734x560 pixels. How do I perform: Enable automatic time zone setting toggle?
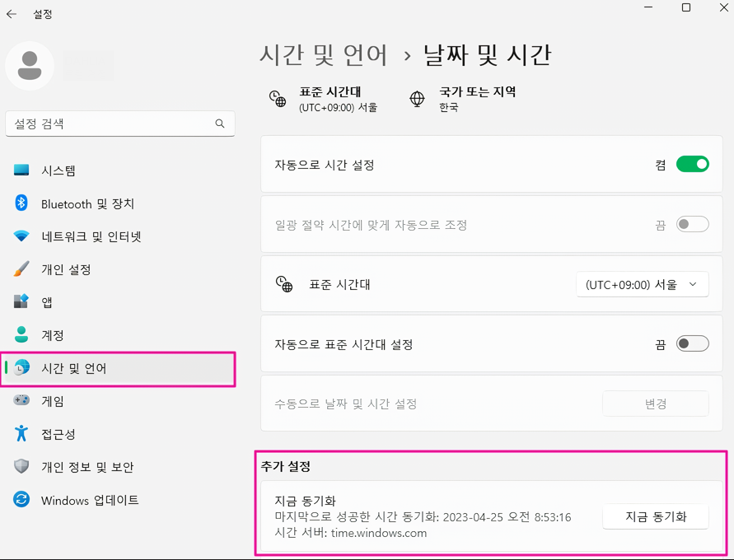[692, 344]
